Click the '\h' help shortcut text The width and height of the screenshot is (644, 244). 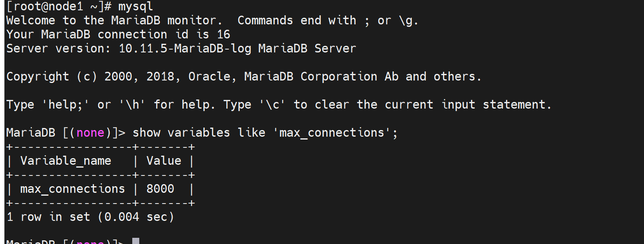pyautogui.click(x=132, y=105)
